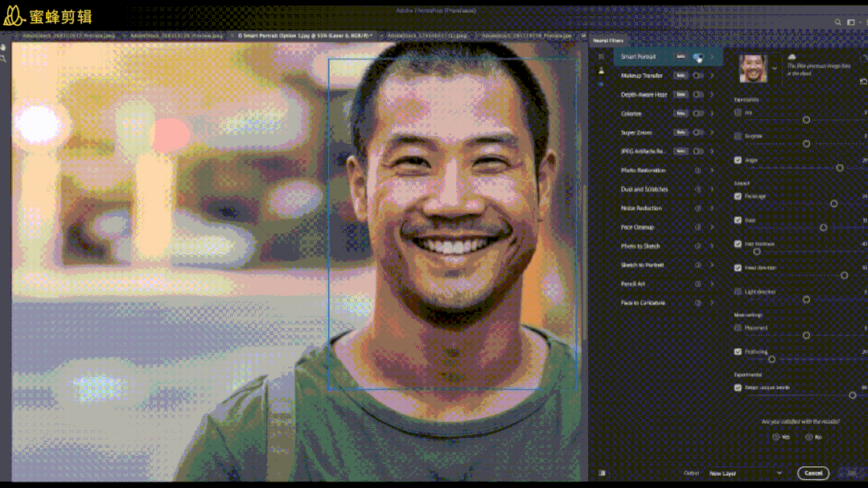
Task: Expand the Super Zoom chevron
Action: click(713, 132)
